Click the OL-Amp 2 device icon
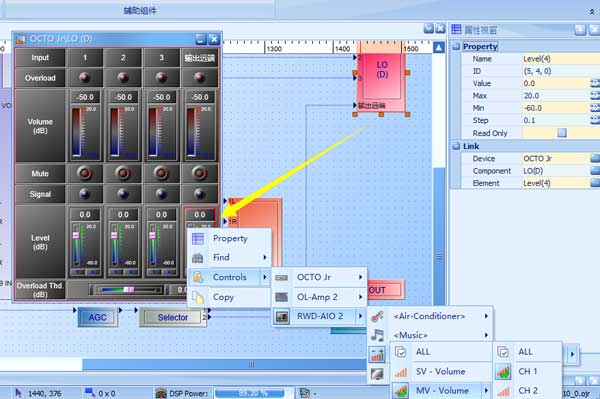 (282, 297)
